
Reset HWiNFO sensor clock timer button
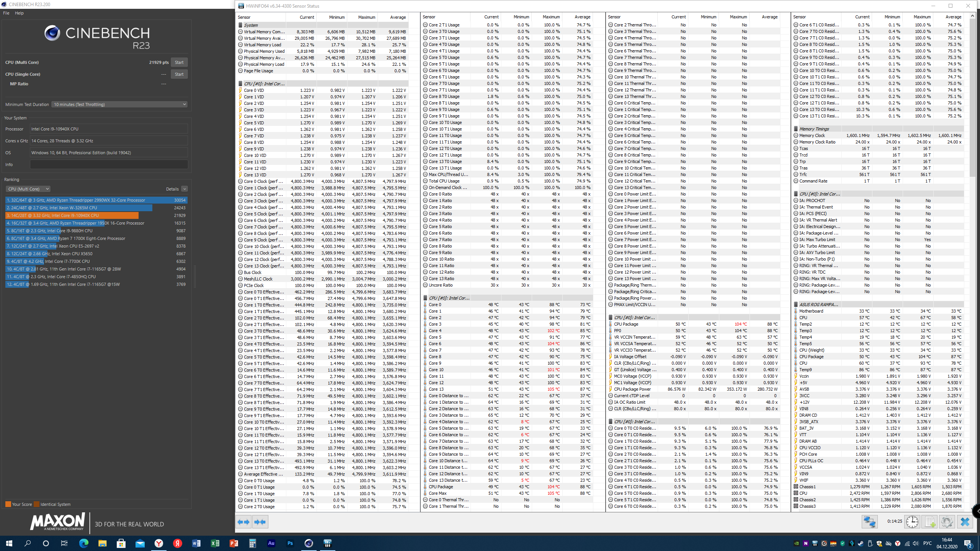912,522
